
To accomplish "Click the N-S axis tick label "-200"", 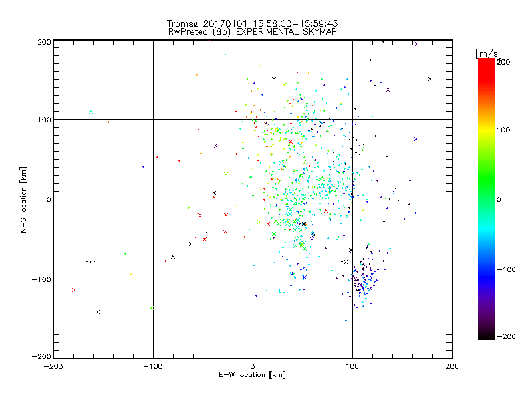I will point(41,356).
